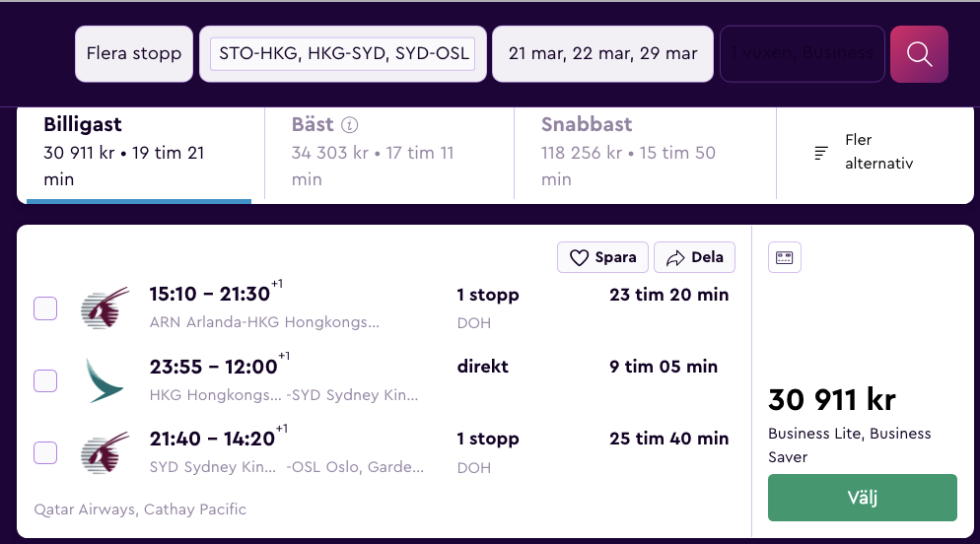Select checkbox for the 23:55 Hong Kong flight
980x544 pixels.
[45, 380]
